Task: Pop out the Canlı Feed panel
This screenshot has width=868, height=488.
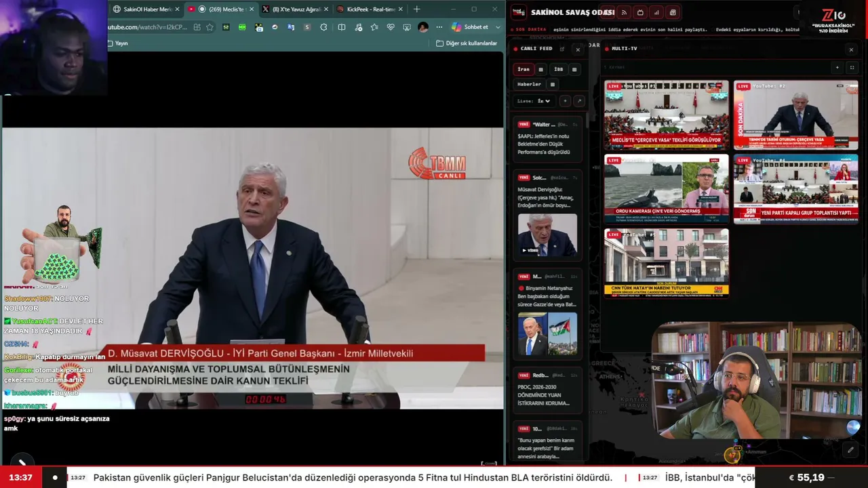Action: click(562, 49)
